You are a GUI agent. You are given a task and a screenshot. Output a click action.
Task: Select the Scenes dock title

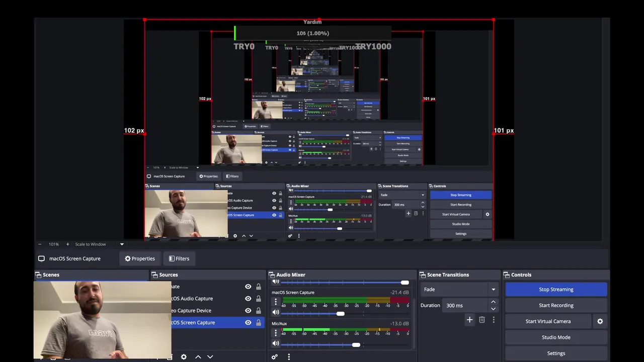[51, 275]
